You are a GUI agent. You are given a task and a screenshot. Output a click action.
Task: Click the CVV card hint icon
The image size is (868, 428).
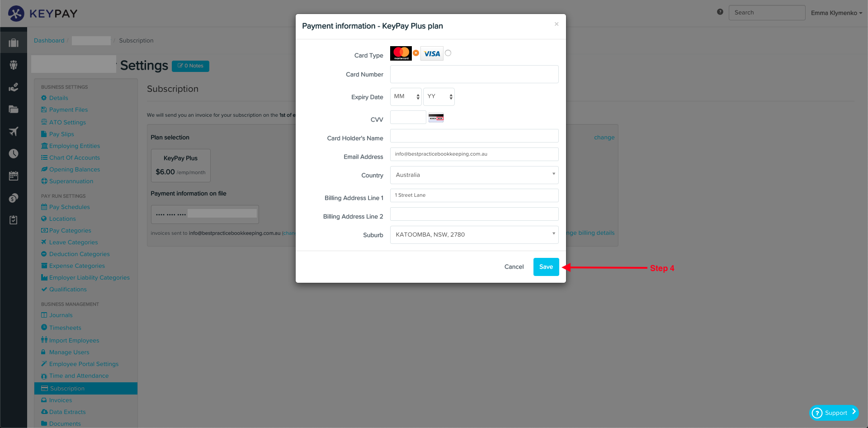point(436,118)
